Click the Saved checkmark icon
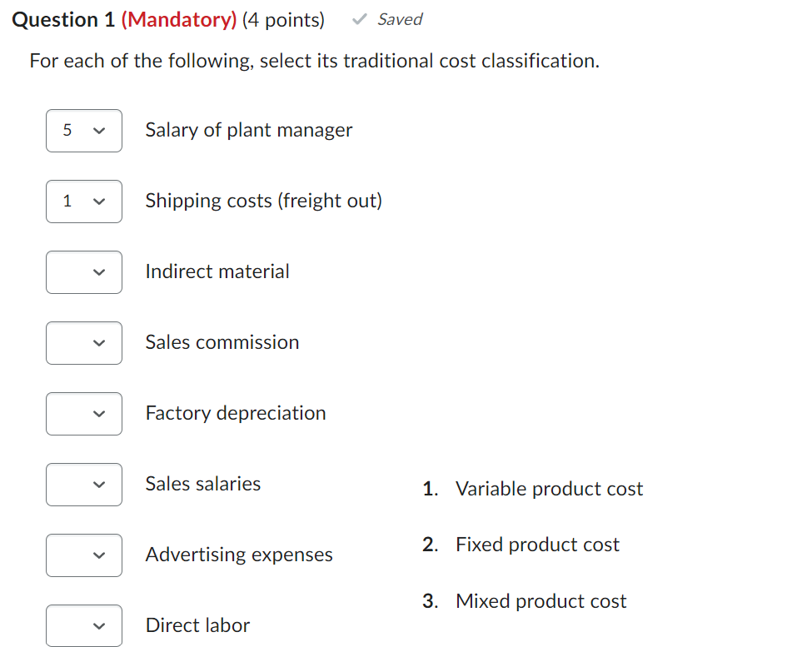This screenshot has width=812, height=647. (x=359, y=20)
